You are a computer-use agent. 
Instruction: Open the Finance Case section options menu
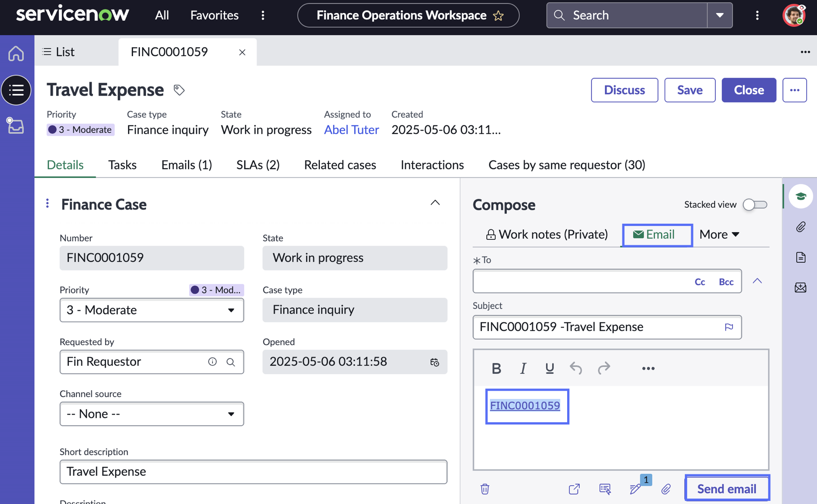tap(47, 203)
